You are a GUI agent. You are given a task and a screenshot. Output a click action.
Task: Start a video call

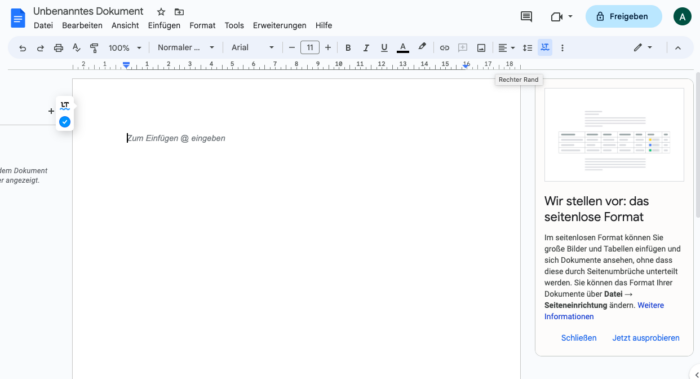pyautogui.click(x=556, y=17)
